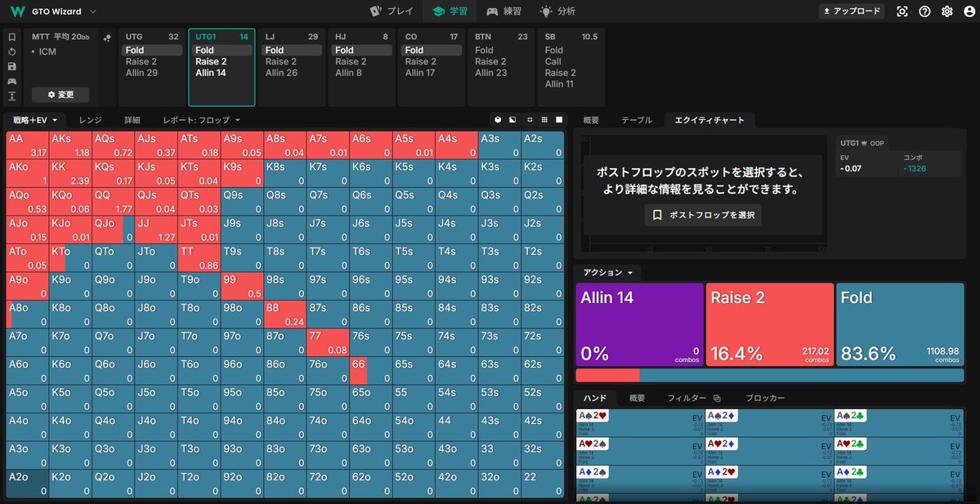The image size is (980, 504).
Task: Select the エクイティチャート tab
Action: point(709,120)
